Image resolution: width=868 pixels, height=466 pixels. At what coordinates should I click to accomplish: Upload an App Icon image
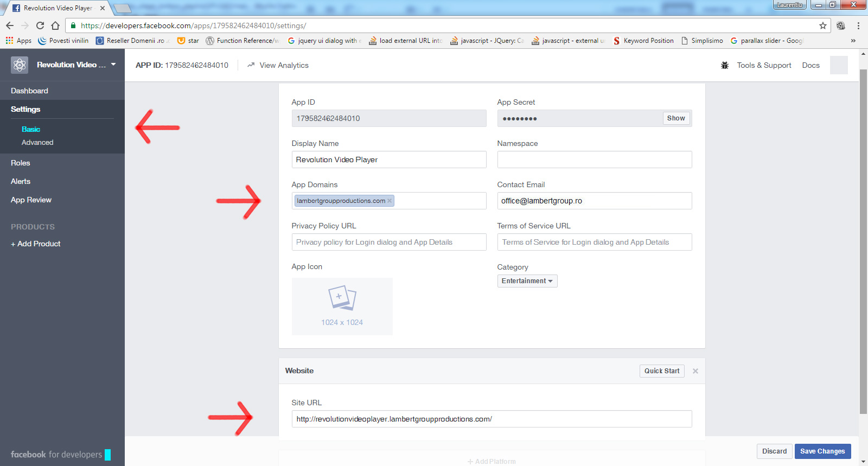coord(342,307)
